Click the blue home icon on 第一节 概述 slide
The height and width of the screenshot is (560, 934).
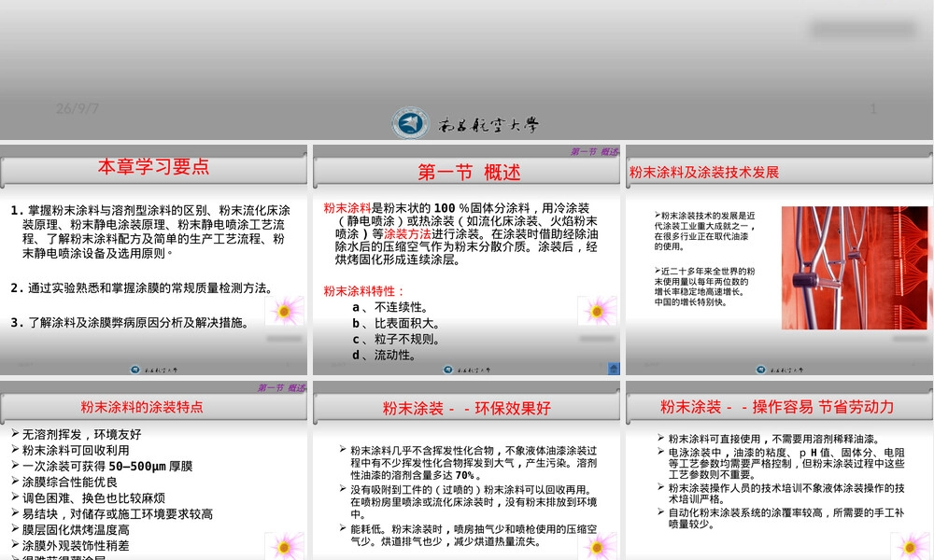tap(614, 369)
